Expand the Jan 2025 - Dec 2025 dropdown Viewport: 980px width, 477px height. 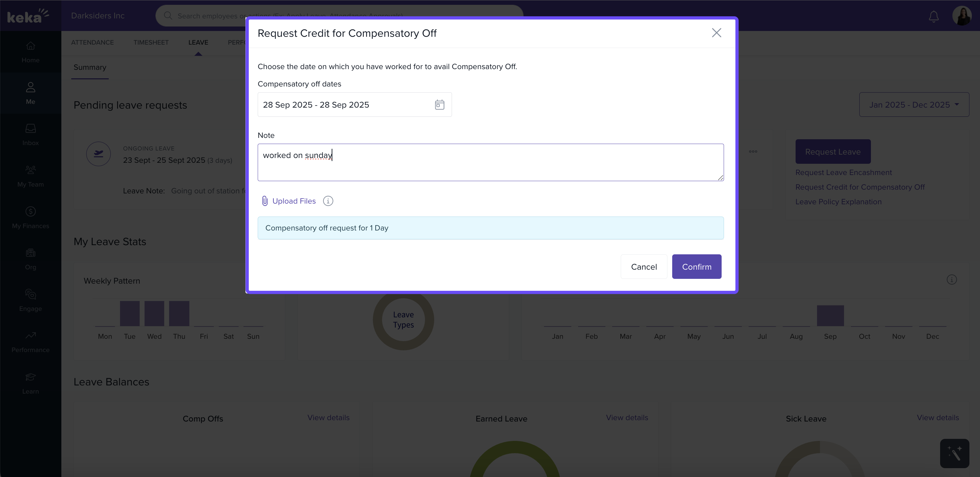tap(914, 105)
